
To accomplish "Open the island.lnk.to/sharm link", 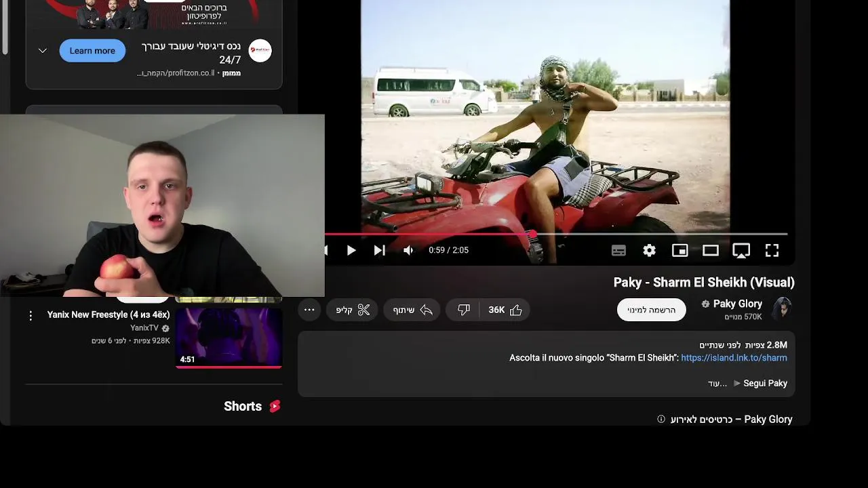I will (x=734, y=358).
